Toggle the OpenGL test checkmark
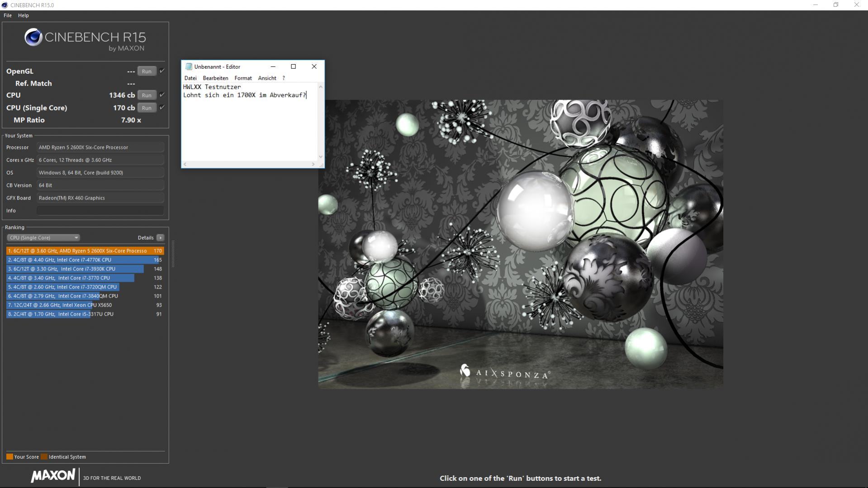Screen dimensions: 868x488 [x=162, y=71]
